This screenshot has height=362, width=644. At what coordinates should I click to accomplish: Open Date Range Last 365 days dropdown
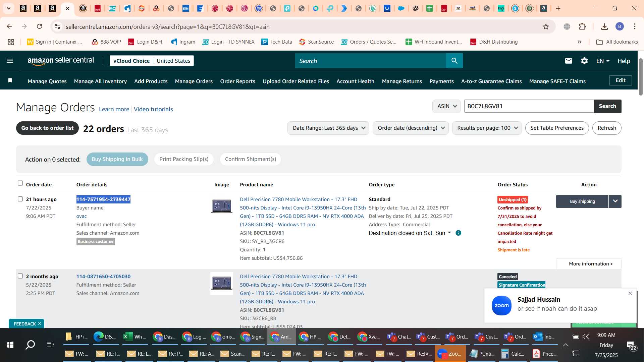[x=328, y=128]
